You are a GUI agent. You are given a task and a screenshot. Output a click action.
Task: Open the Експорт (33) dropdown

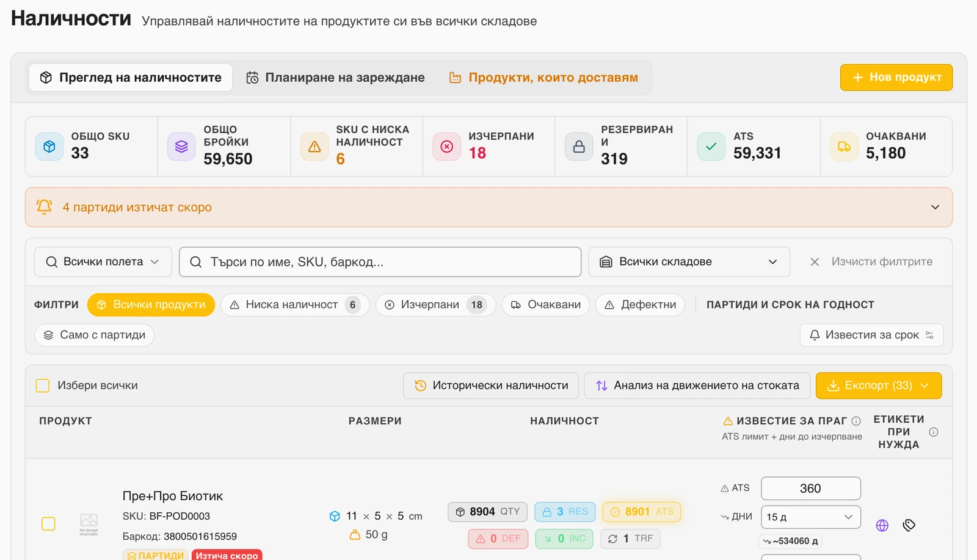click(879, 385)
